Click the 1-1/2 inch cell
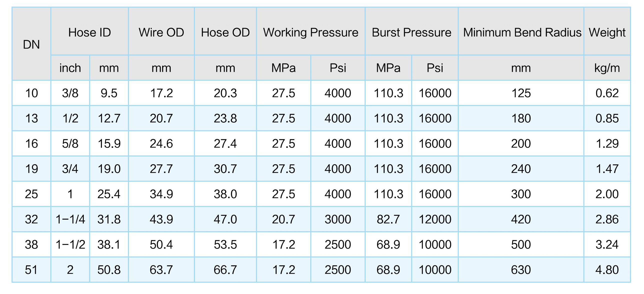Image resolution: width=644 pixels, height=294 pixels. pos(70,244)
